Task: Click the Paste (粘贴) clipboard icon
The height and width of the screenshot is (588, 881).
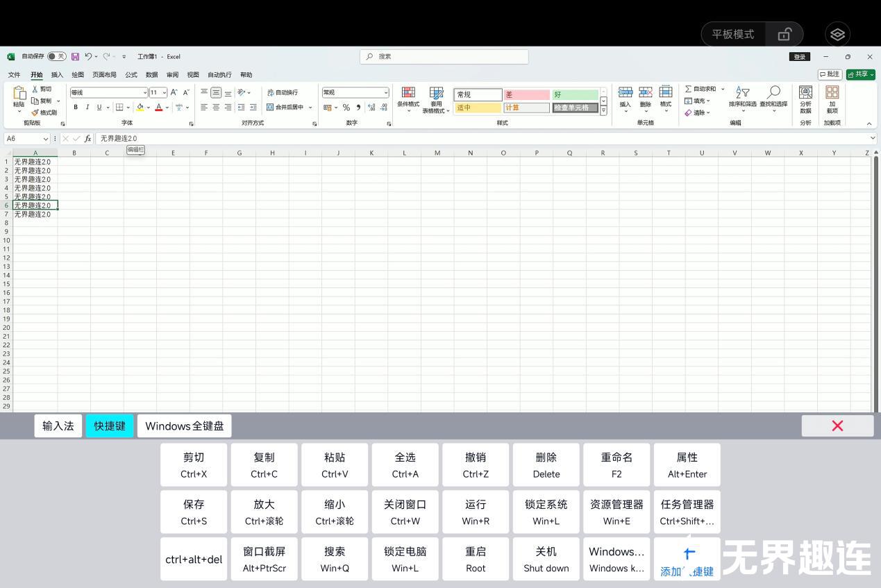Action: point(19,93)
